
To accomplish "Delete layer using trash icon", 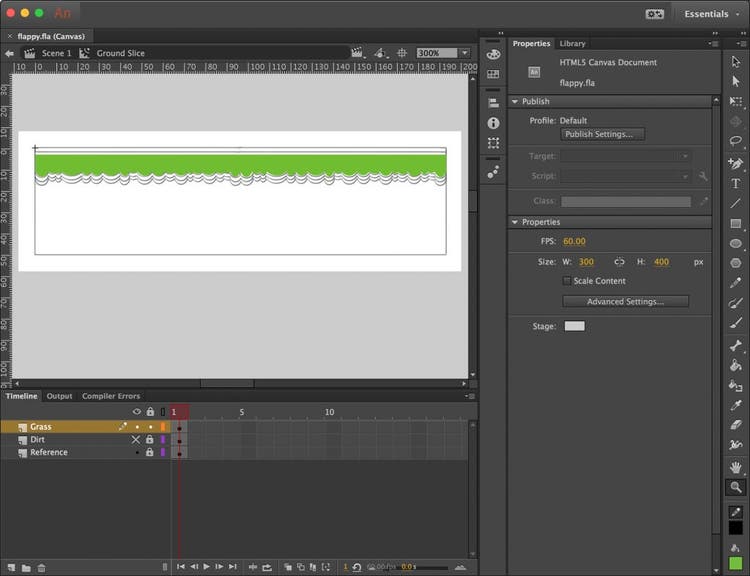I will point(41,568).
